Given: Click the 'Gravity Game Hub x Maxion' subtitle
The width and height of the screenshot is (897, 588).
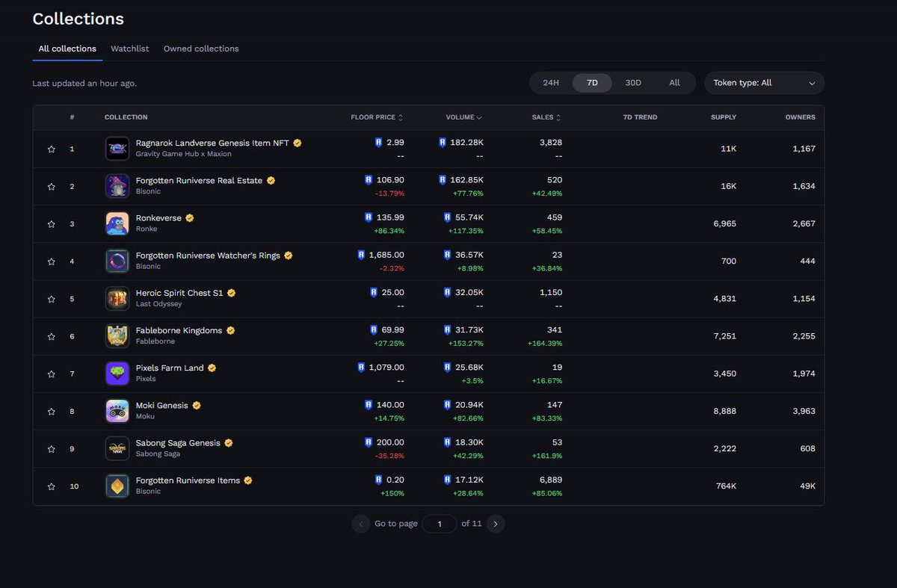Looking at the screenshot, I should [184, 154].
